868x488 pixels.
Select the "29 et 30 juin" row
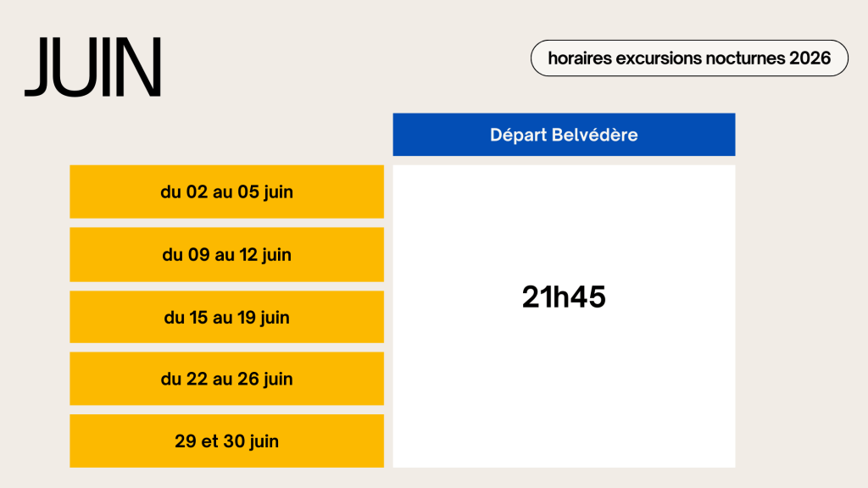click(226, 441)
